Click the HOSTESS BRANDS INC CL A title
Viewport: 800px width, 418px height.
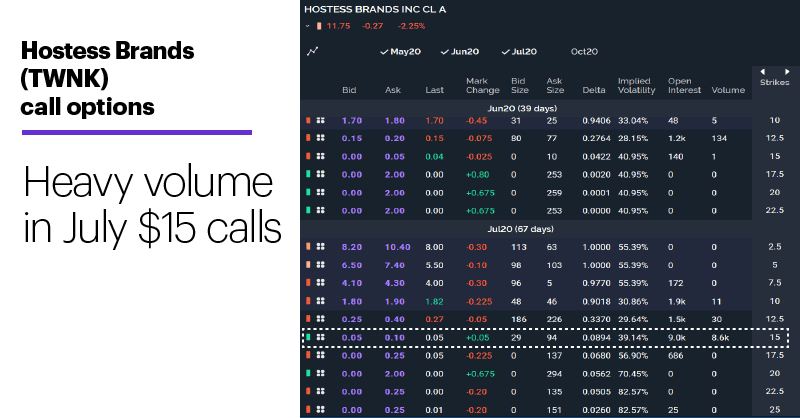[x=375, y=9]
